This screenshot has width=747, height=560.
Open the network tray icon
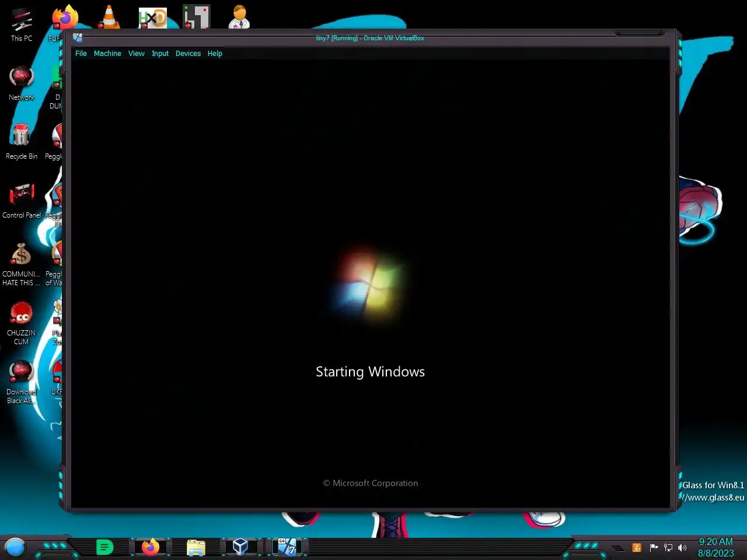click(x=668, y=547)
